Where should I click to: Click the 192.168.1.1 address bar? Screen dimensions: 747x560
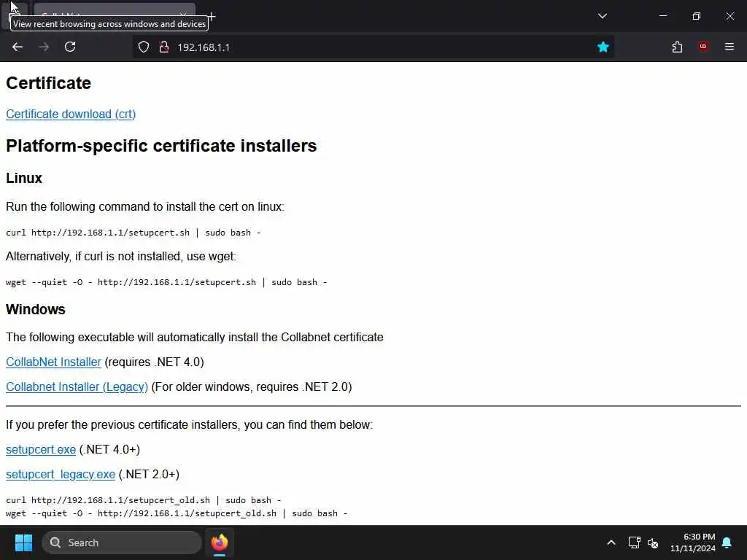point(371,47)
